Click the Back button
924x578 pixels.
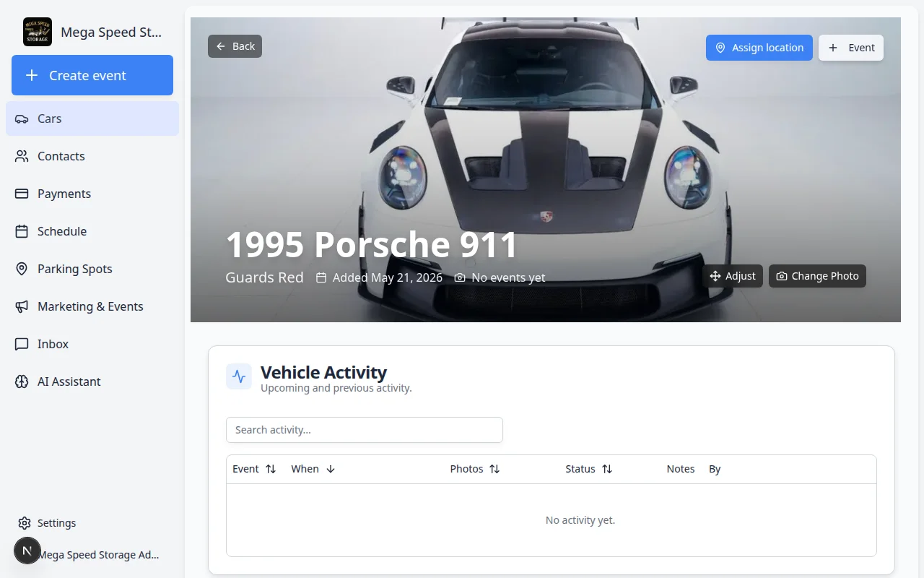(235, 46)
